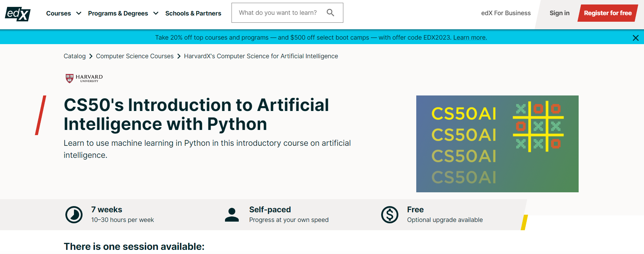The width and height of the screenshot is (644, 254).
Task: Follow the Learn more promo link
Action: tap(470, 38)
